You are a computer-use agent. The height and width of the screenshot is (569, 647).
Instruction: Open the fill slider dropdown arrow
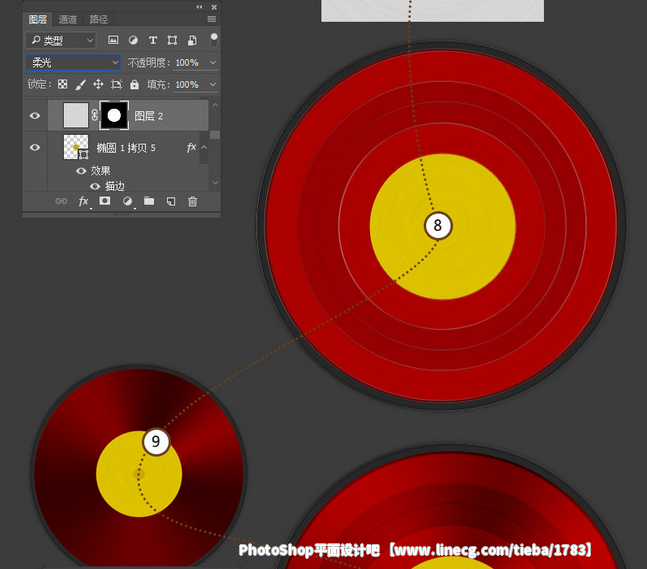pos(213,84)
